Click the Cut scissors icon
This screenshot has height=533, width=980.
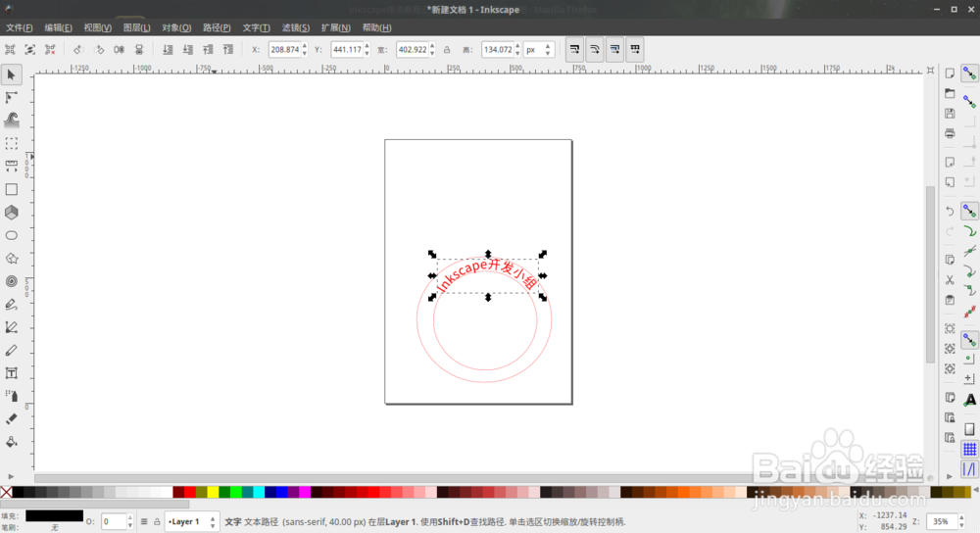[x=950, y=280]
